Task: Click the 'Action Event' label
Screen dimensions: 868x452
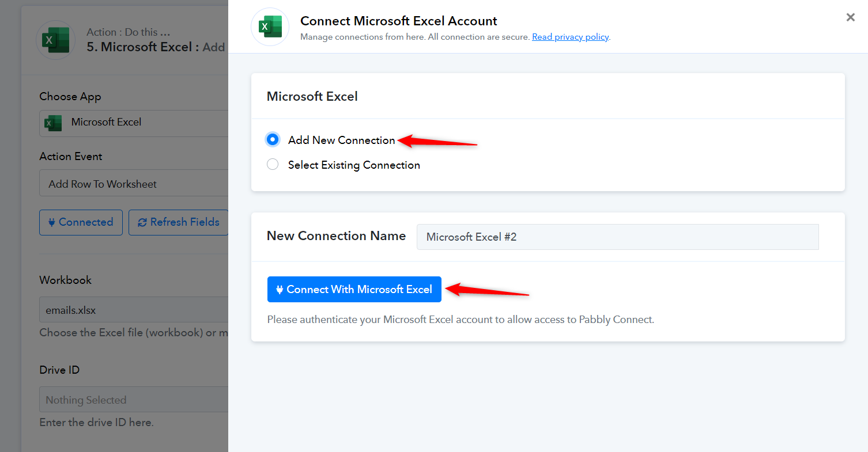Action: click(71, 157)
